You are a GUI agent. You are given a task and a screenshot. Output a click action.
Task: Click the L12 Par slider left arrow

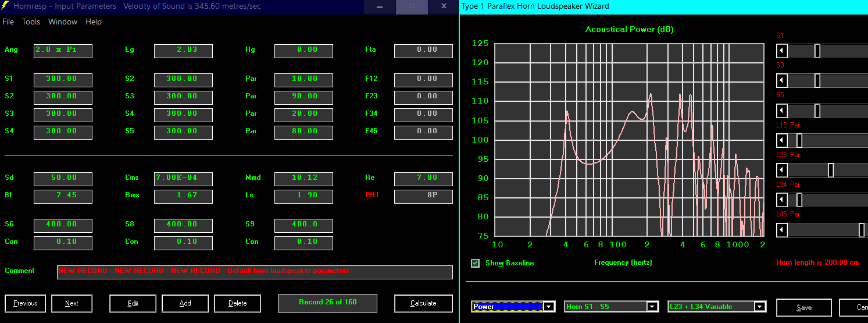(782, 140)
